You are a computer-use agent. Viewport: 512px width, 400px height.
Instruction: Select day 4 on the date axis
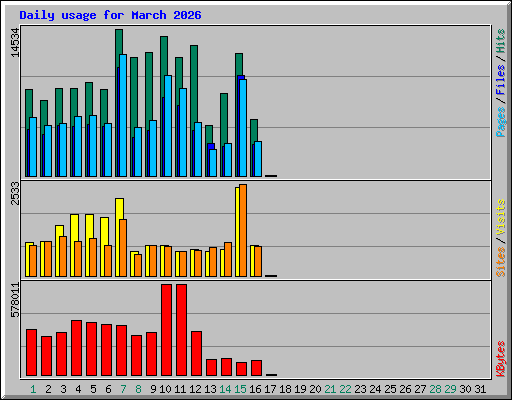pos(78,389)
